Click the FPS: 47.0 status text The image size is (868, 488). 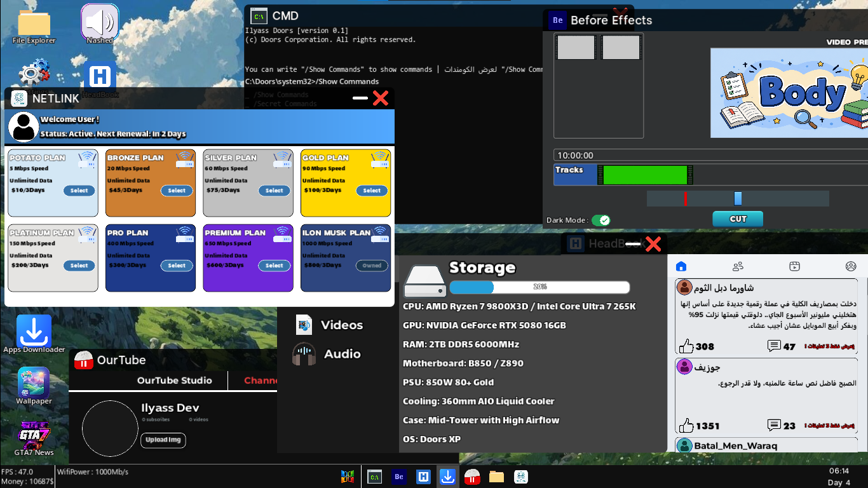[17, 472]
